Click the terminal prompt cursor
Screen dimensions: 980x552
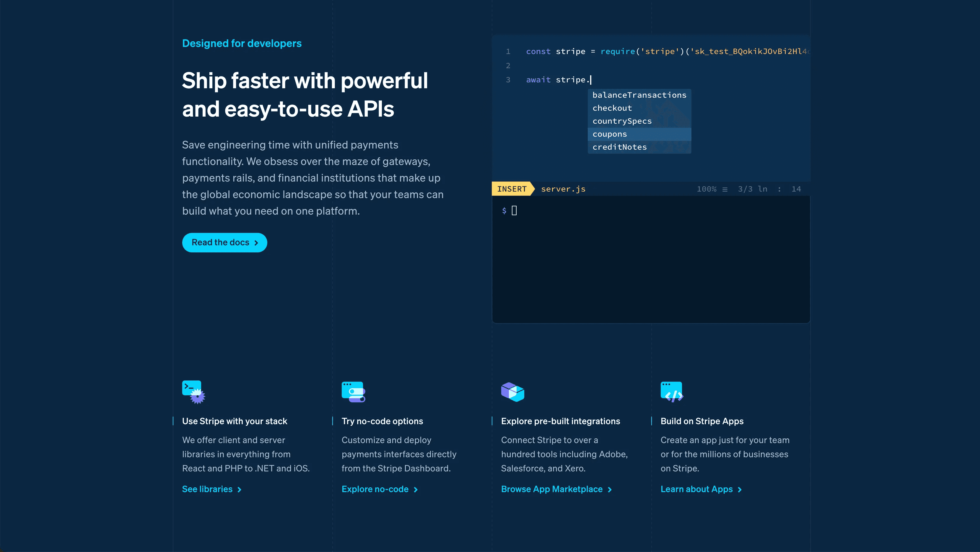click(514, 210)
